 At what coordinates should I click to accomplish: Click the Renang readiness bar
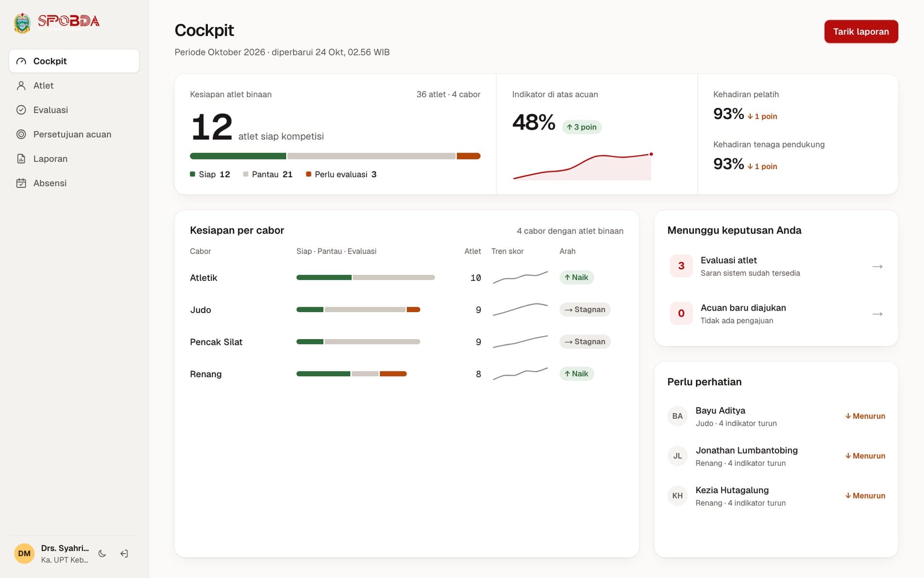coord(352,374)
